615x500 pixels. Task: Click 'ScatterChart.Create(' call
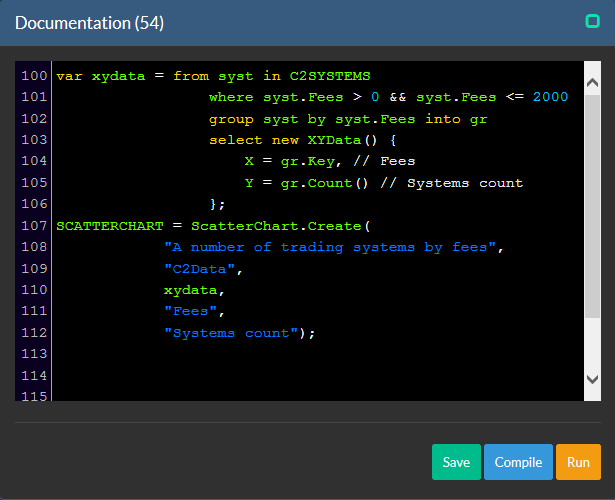280,226
